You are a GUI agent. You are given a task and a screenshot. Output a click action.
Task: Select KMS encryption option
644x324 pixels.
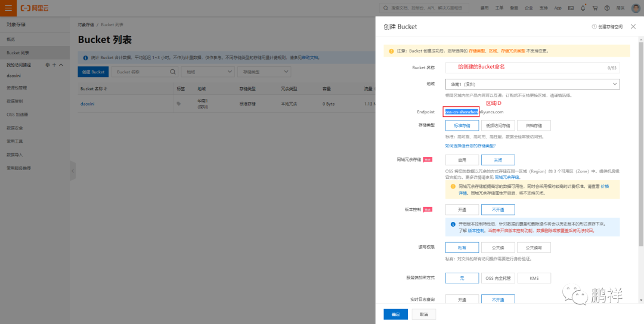pyautogui.click(x=534, y=279)
